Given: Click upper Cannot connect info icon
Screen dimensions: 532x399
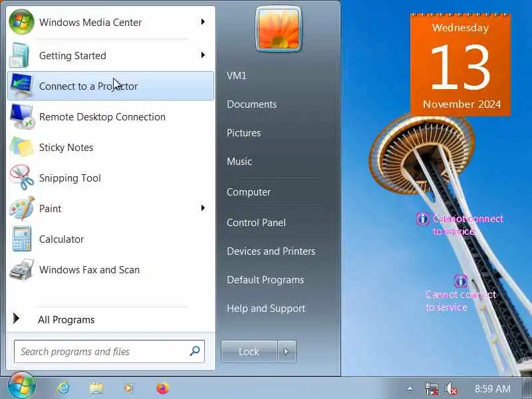Looking at the screenshot, I should click(x=422, y=219).
